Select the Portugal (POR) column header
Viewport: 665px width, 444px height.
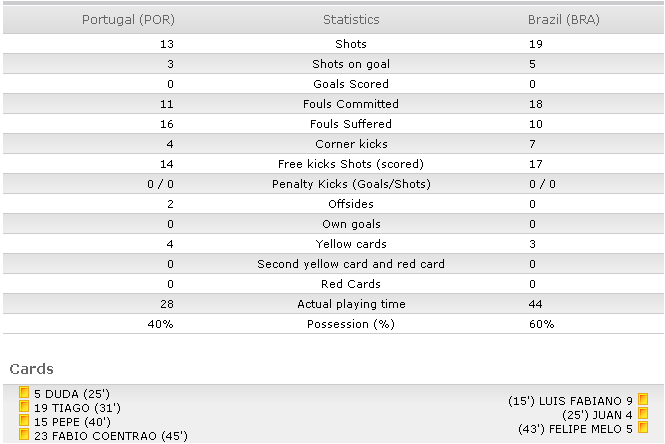(128, 20)
